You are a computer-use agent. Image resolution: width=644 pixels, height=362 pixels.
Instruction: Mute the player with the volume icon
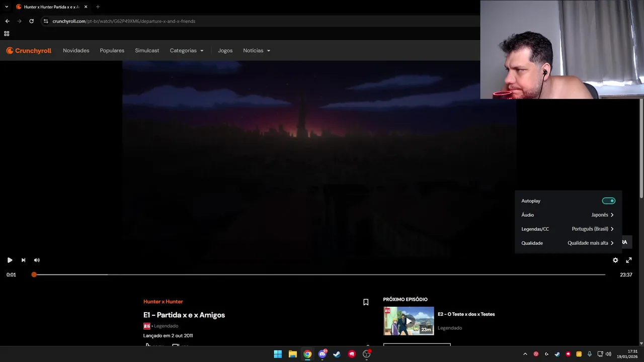pos(37,260)
